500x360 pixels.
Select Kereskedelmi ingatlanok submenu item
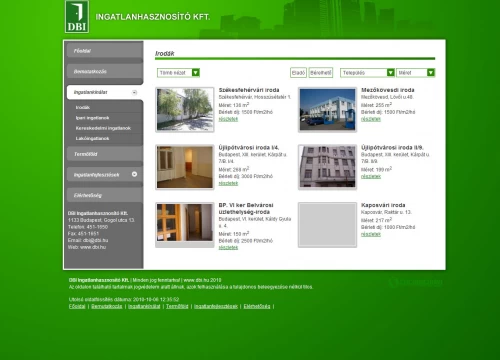103,128
